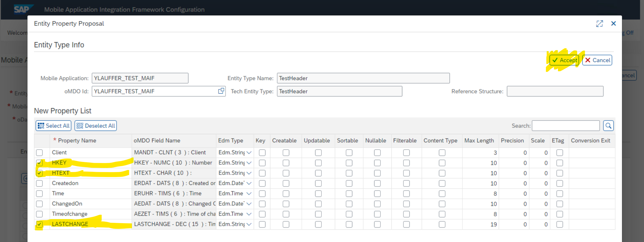Screen dimensions: 644x242
Task: Click the full screen expand dialog icon
Action: click(599, 24)
